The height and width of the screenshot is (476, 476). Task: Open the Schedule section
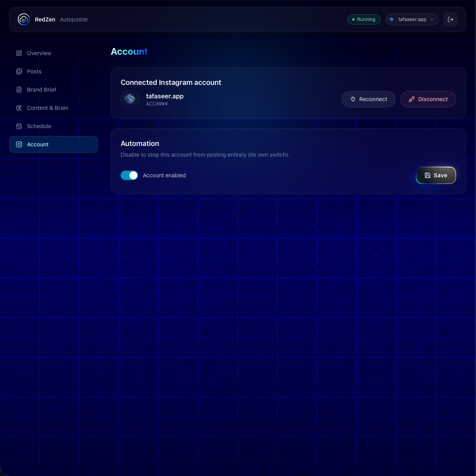click(54, 126)
